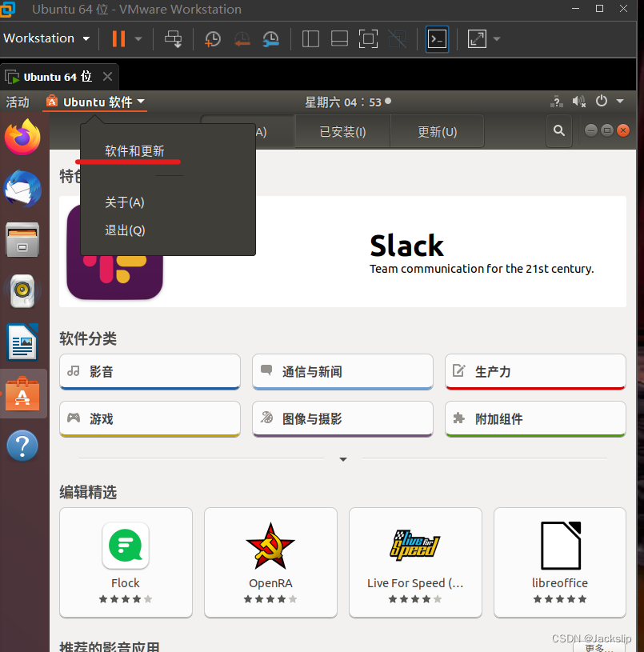Choose 软件和更新 from the menu
Image resolution: width=644 pixels, height=652 pixels.
tap(134, 151)
